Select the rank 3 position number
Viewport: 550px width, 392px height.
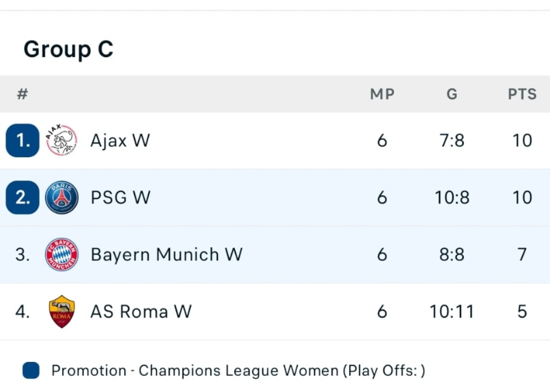22,255
